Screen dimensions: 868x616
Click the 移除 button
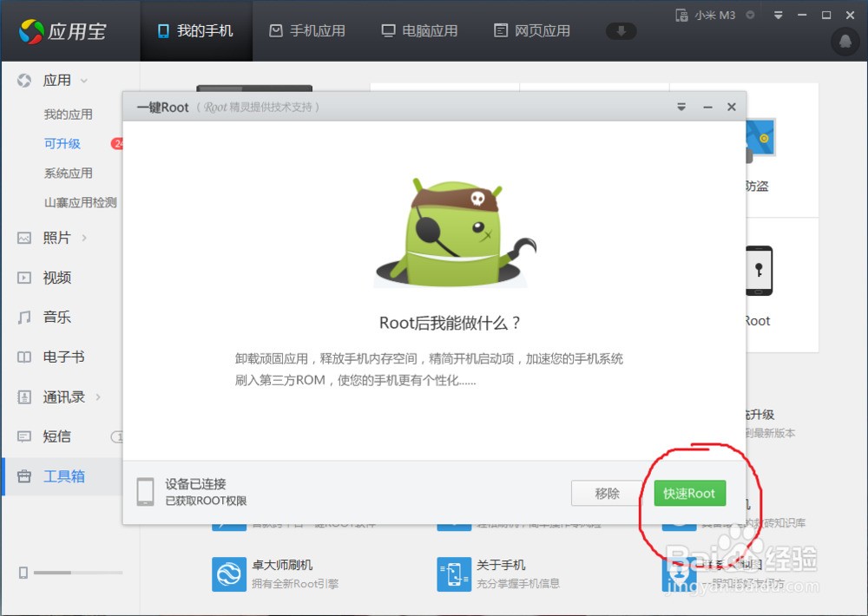click(607, 493)
